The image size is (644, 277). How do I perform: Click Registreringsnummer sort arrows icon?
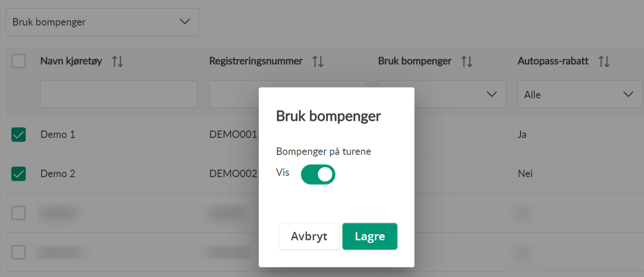[318, 61]
